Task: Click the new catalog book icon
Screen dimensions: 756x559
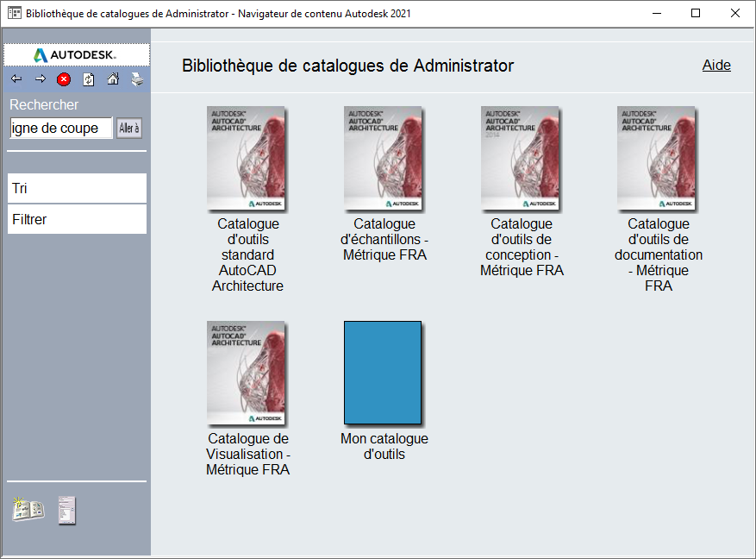Action: coord(28,509)
